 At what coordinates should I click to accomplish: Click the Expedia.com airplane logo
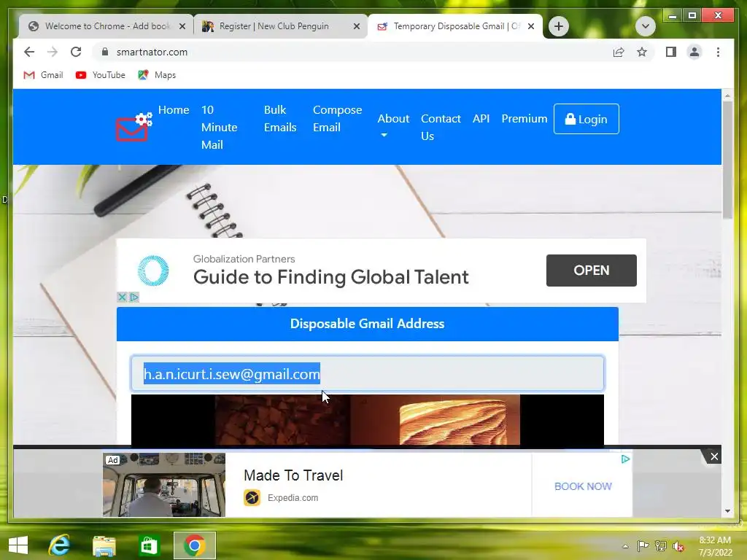pos(252,497)
